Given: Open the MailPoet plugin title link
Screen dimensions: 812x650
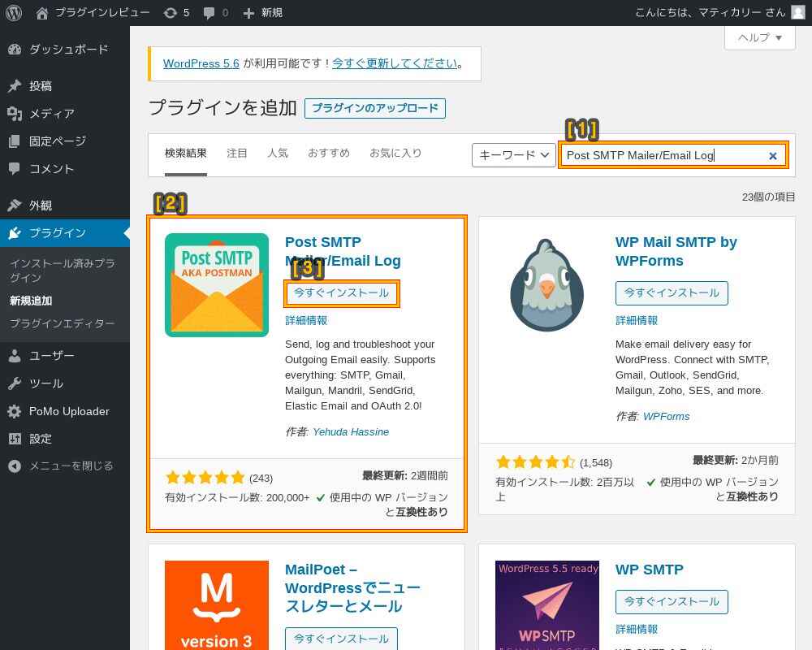Looking at the screenshot, I should click(x=352, y=587).
